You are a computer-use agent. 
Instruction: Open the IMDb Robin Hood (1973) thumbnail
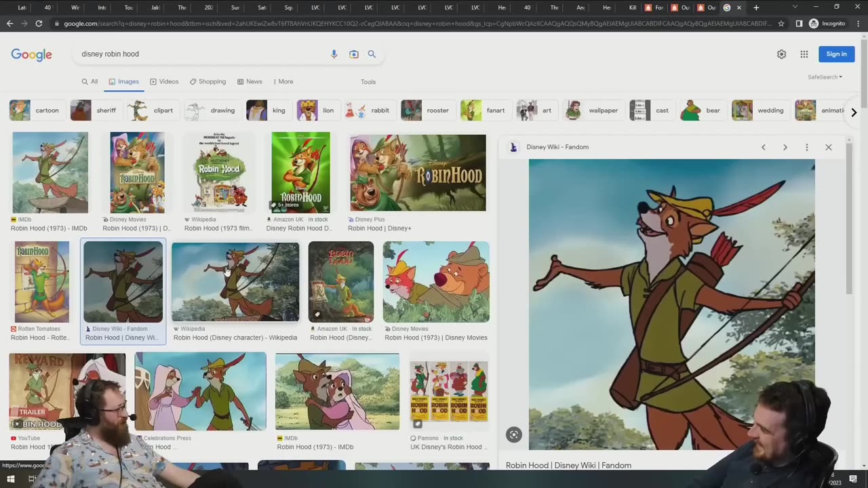tap(50, 173)
